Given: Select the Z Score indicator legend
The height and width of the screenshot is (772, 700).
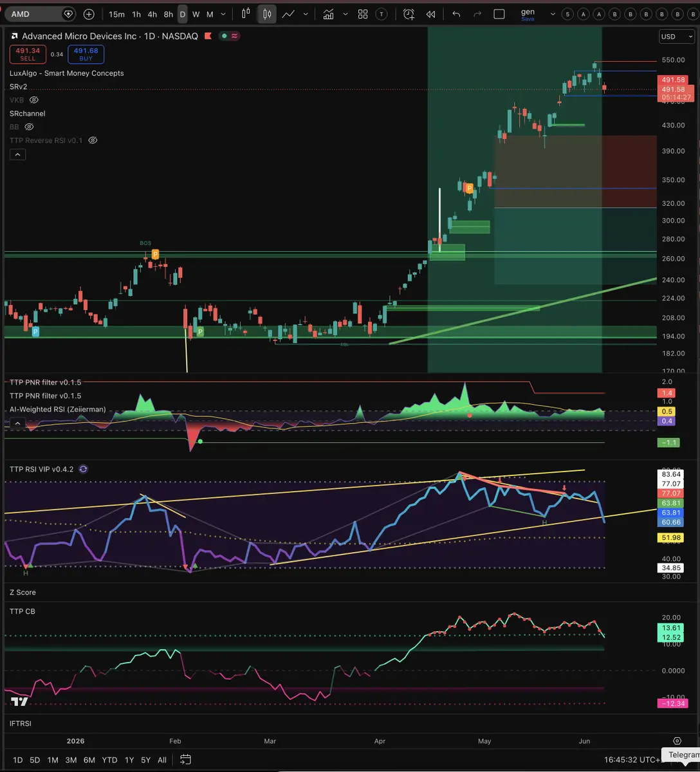Looking at the screenshot, I should point(23,592).
